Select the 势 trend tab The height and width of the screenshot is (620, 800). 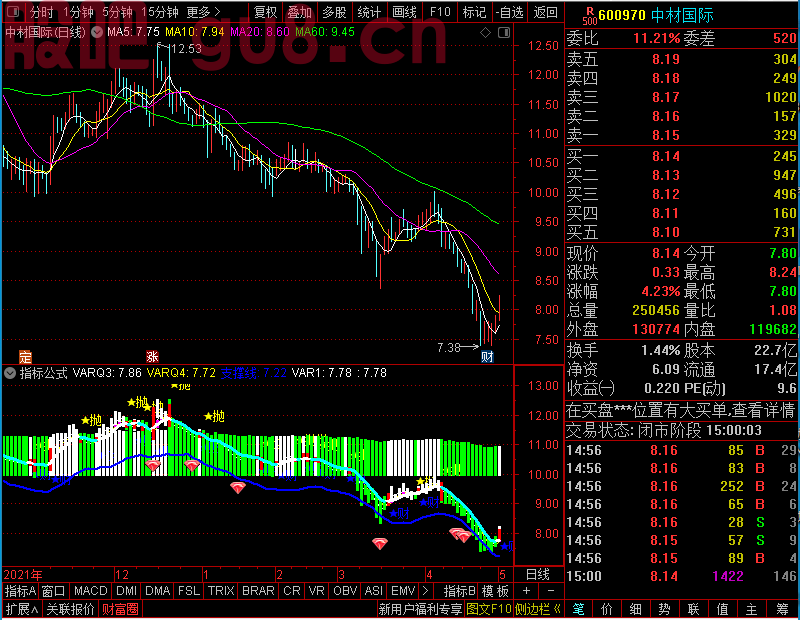664,609
